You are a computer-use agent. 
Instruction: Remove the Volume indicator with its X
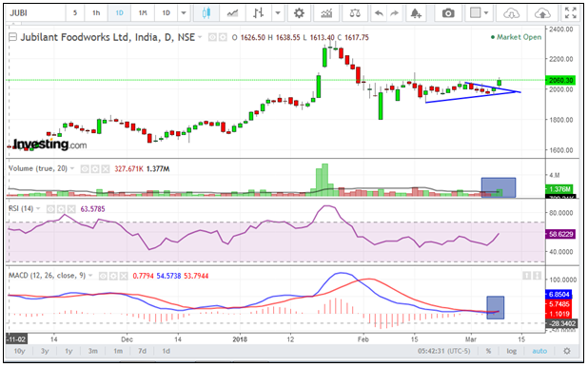tap(106, 169)
